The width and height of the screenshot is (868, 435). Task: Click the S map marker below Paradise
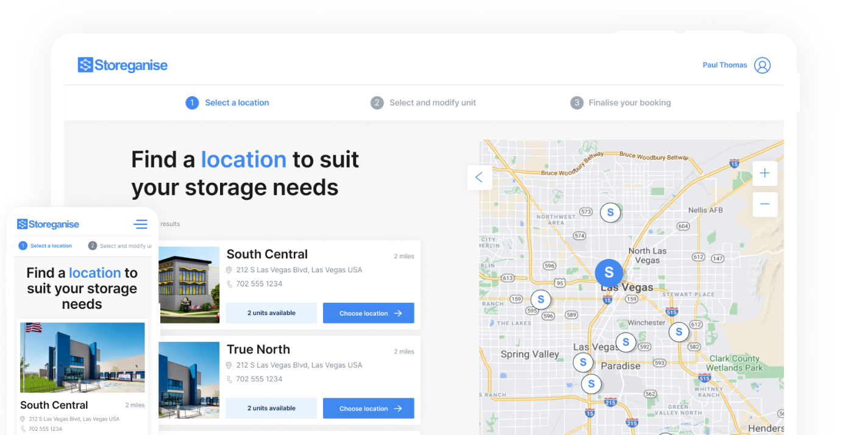591,384
